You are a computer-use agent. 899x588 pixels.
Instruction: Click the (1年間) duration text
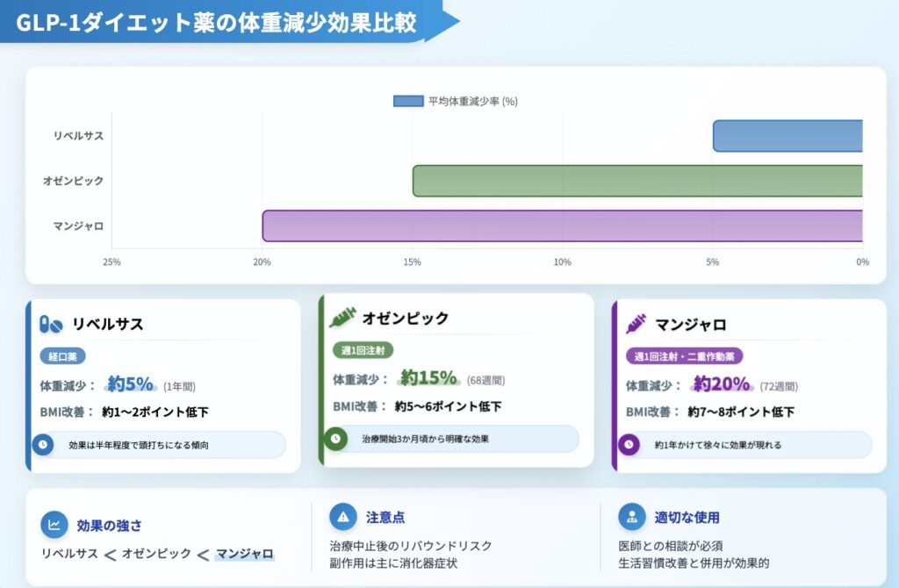tap(179, 387)
